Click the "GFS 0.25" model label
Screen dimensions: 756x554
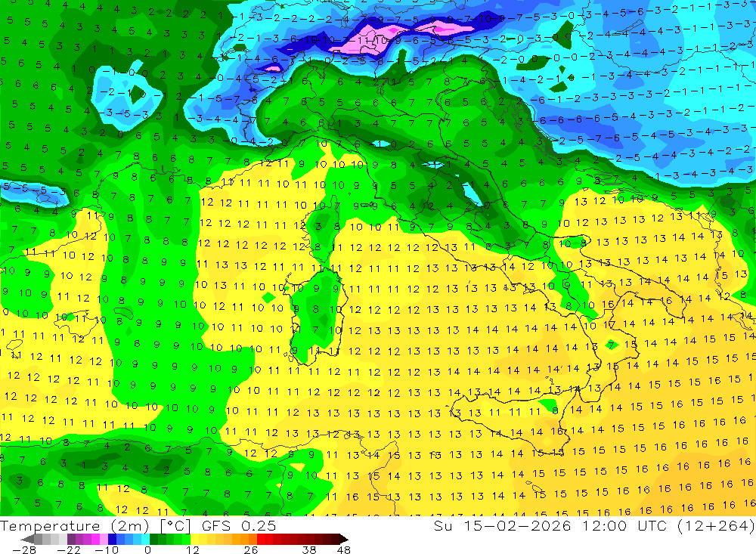[x=239, y=525]
